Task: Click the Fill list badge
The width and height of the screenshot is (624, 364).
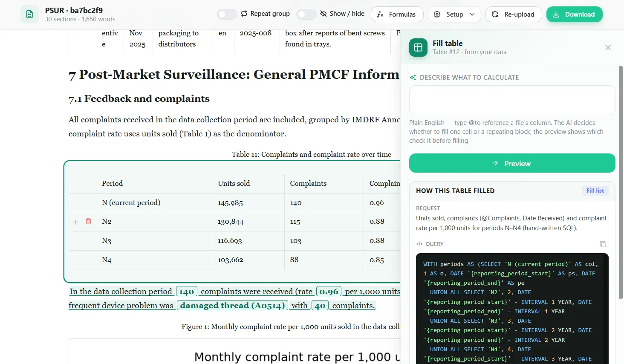Action: [x=595, y=191]
